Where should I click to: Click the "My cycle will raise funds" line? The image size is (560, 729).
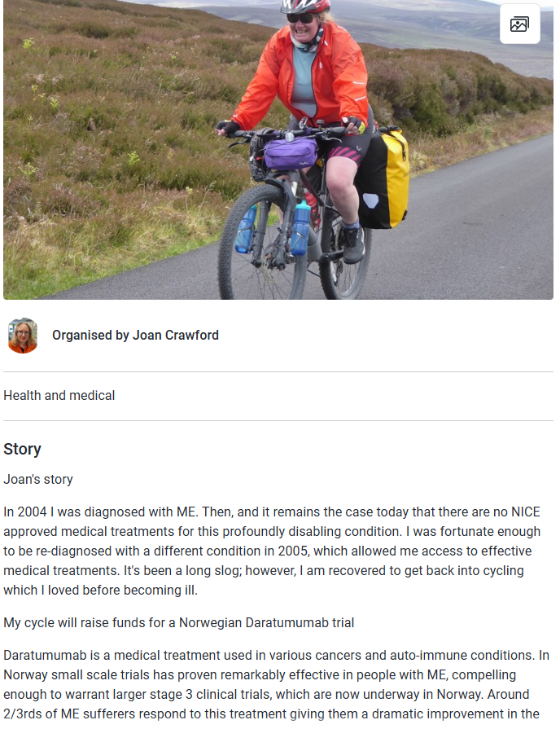pos(179,623)
